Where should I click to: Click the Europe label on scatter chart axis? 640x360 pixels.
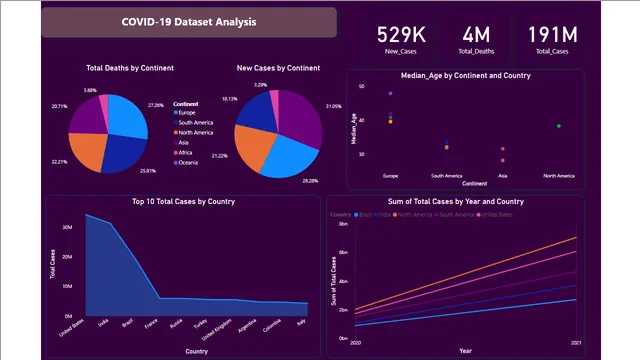391,176
